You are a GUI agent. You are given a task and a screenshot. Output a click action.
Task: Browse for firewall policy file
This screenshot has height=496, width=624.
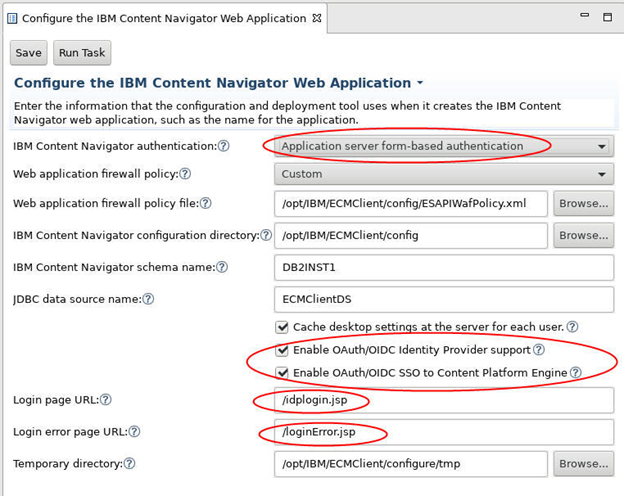click(x=583, y=203)
